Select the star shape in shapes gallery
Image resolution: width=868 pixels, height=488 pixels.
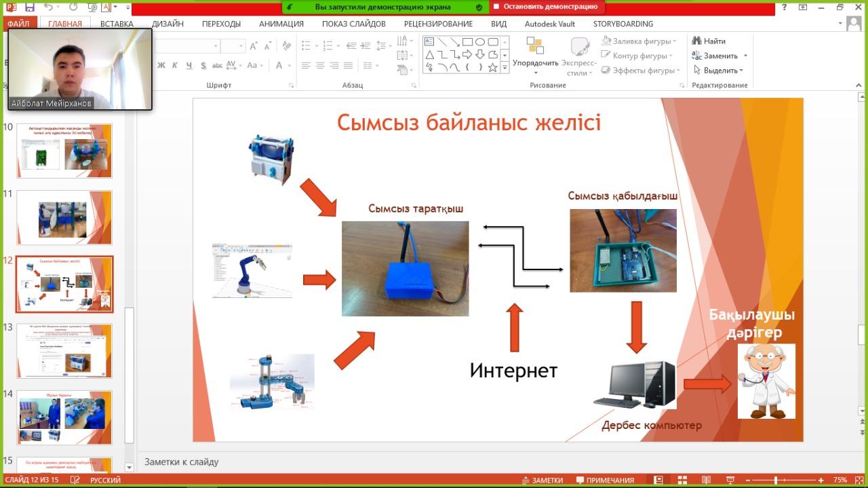[493, 67]
